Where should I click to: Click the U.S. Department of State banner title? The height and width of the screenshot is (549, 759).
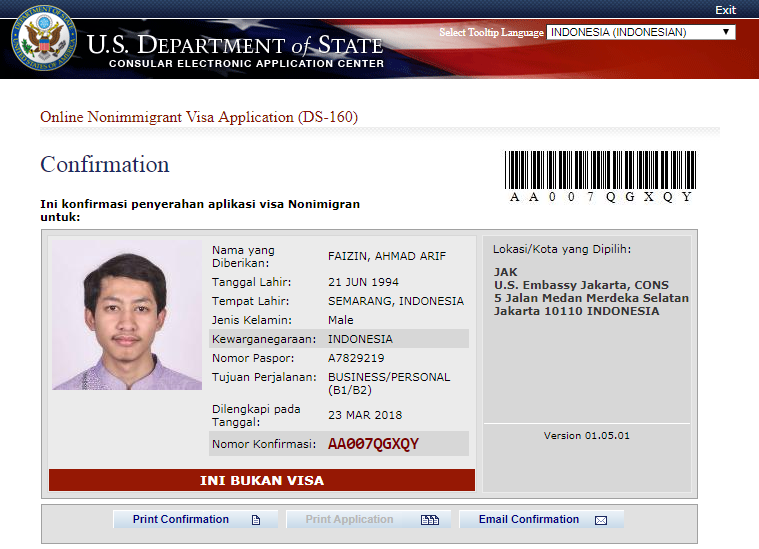[235, 45]
